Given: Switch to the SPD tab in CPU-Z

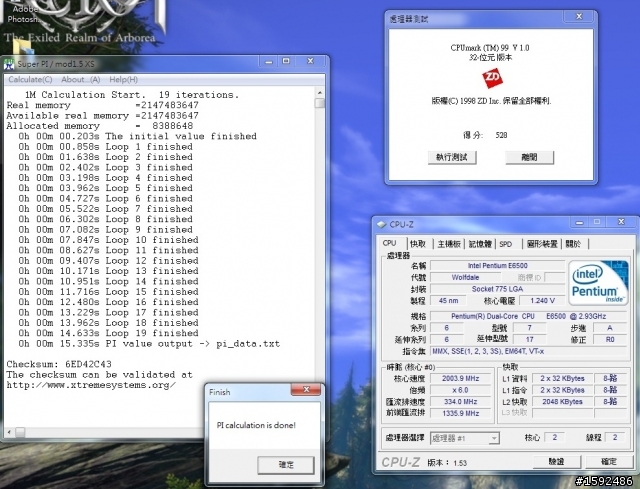Looking at the screenshot, I should pyautogui.click(x=506, y=244).
